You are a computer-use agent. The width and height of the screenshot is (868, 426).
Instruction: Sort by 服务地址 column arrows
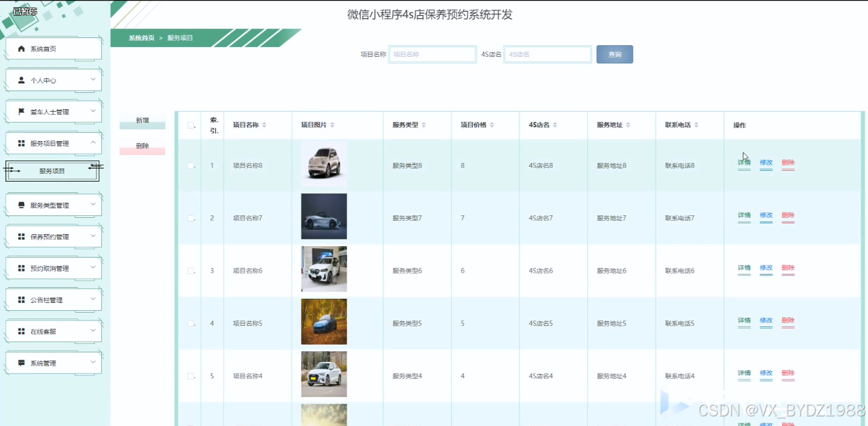pyautogui.click(x=627, y=125)
